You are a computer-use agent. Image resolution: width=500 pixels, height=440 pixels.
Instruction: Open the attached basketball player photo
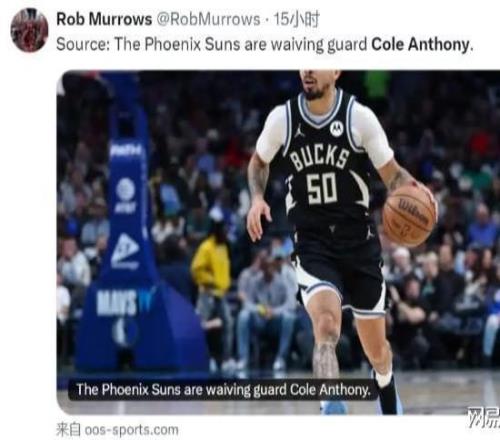pos(278,242)
